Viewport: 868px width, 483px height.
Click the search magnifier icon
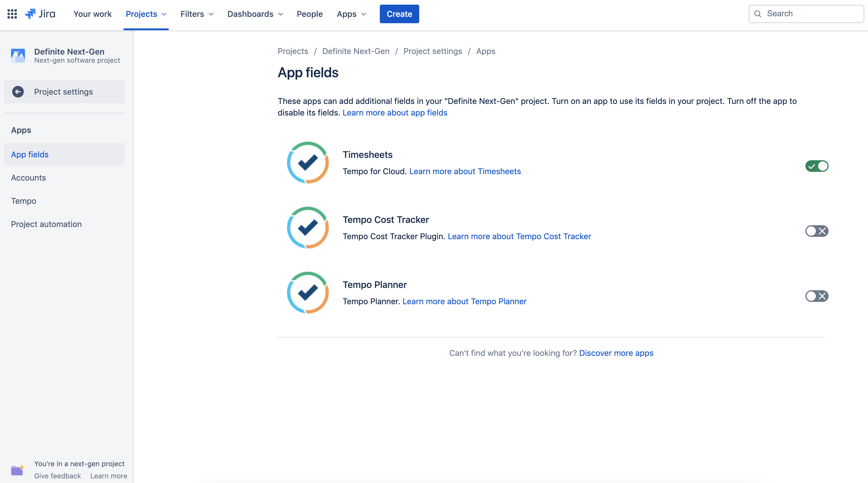pyautogui.click(x=758, y=14)
